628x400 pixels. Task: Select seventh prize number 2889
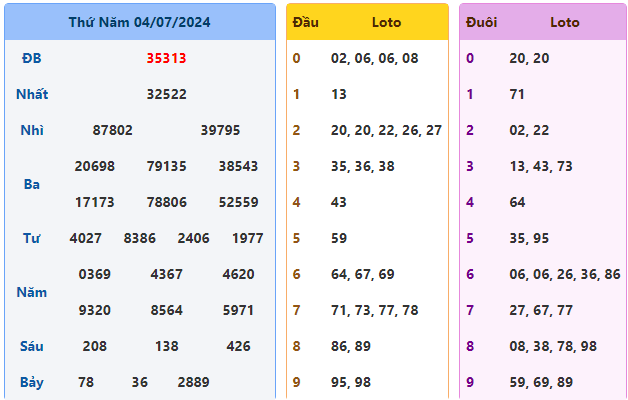coord(194,382)
